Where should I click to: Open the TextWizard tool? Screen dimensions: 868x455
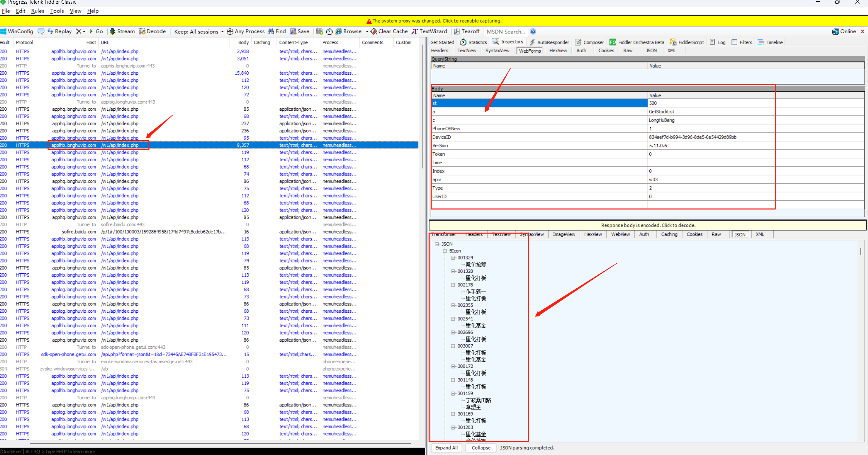click(430, 31)
